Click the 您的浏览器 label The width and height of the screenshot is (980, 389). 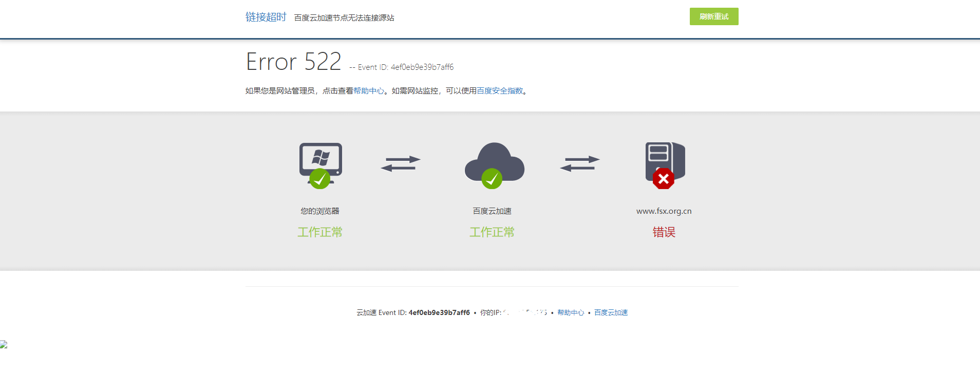[320, 211]
